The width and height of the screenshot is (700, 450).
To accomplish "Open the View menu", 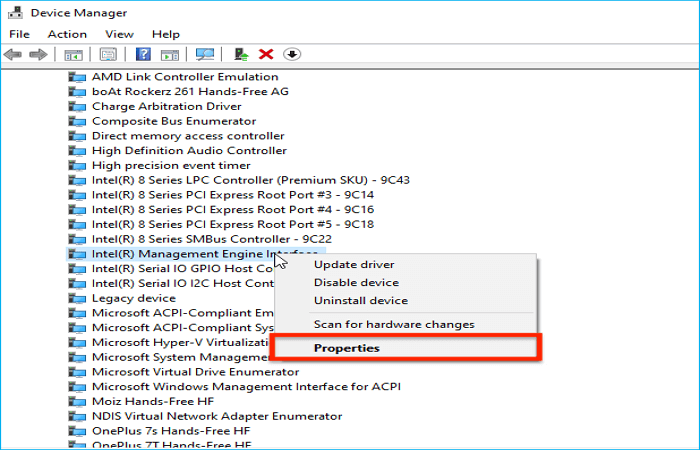I will pyautogui.click(x=119, y=34).
